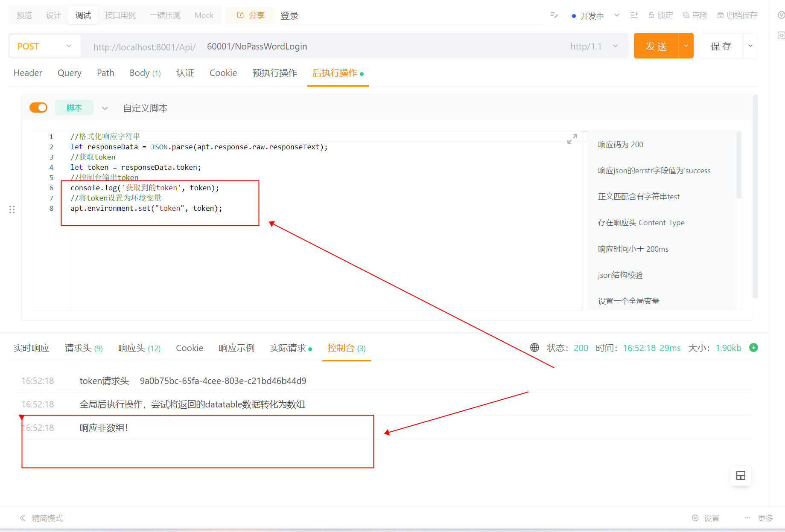This screenshot has height=532, width=785.
Task: Select the 调试 tab
Action: point(83,15)
